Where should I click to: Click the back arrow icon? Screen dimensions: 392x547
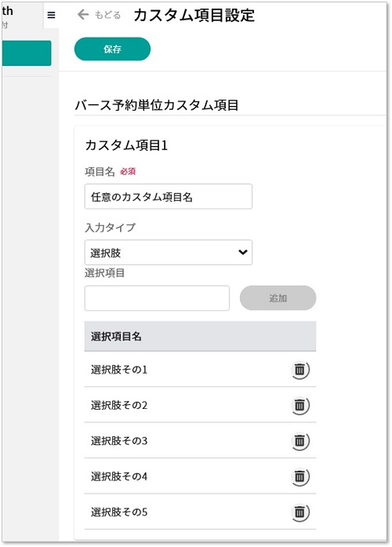pyautogui.click(x=83, y=15)
